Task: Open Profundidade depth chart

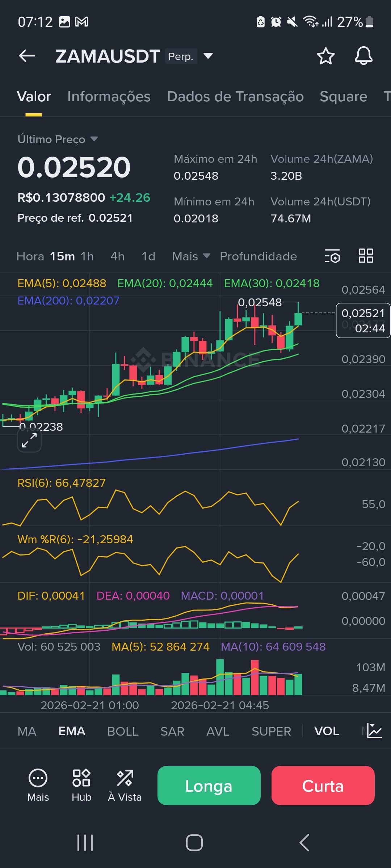Action: click(258, 256)
